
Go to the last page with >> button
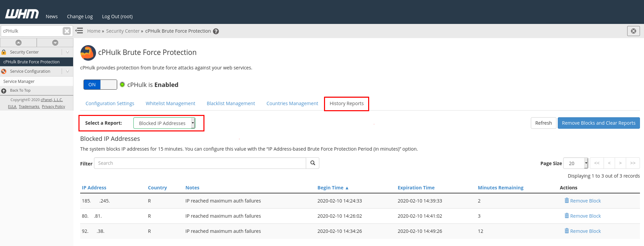point(633,163)
